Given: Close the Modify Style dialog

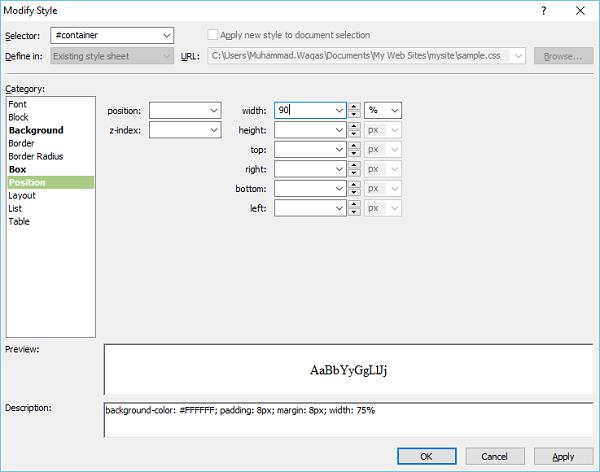Looking at the screenshot, I should [x=580, y=11].
